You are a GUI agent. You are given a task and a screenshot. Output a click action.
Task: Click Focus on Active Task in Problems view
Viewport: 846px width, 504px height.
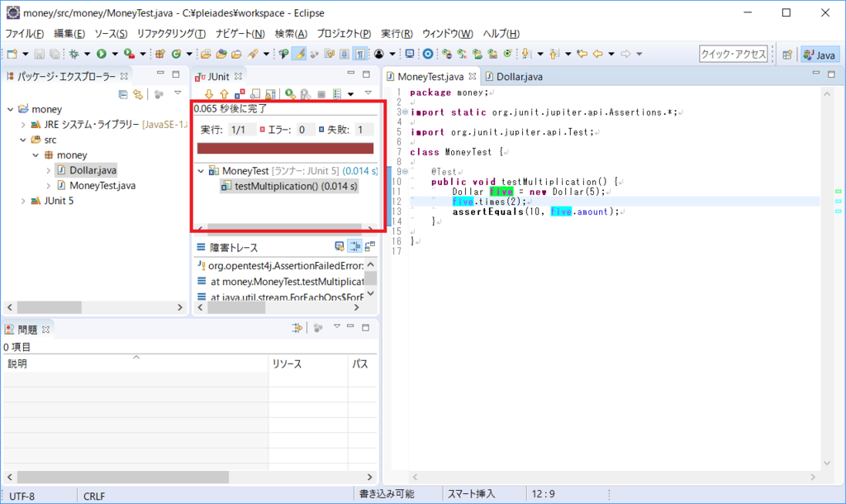[x=318, y=327]
